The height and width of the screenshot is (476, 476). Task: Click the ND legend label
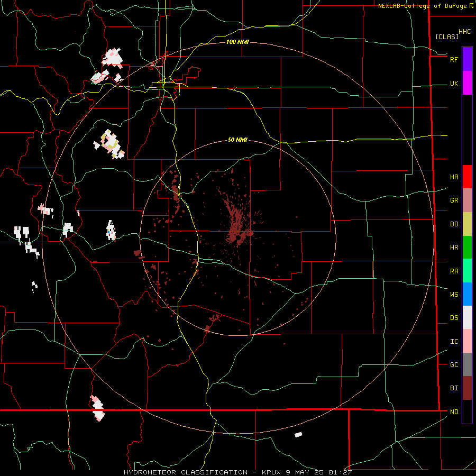[454, 412]
